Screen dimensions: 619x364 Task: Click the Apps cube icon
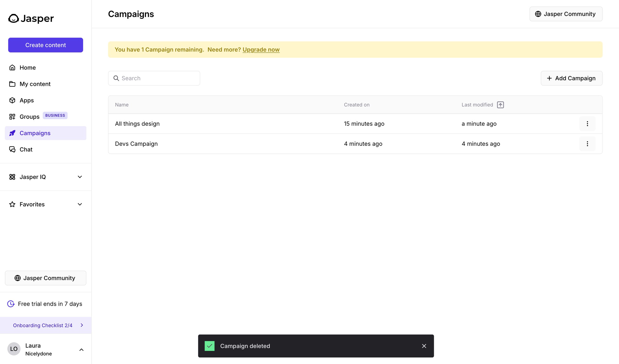pyautogui.click(x=12, y=100)
